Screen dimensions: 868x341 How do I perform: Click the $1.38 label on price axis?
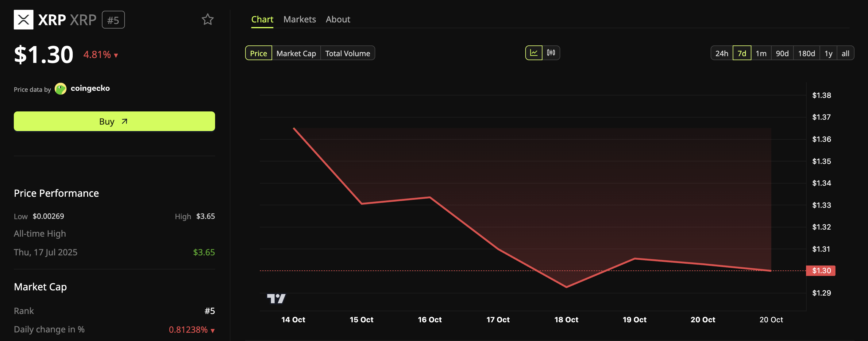tap(821, 95)
